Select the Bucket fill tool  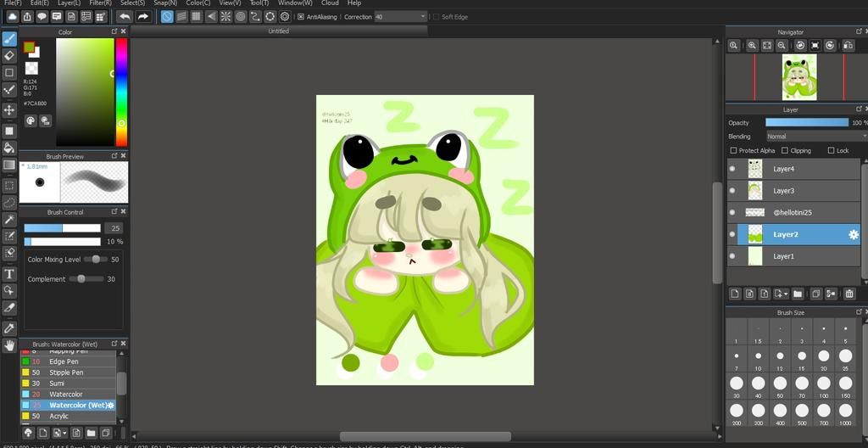(8, 148)
